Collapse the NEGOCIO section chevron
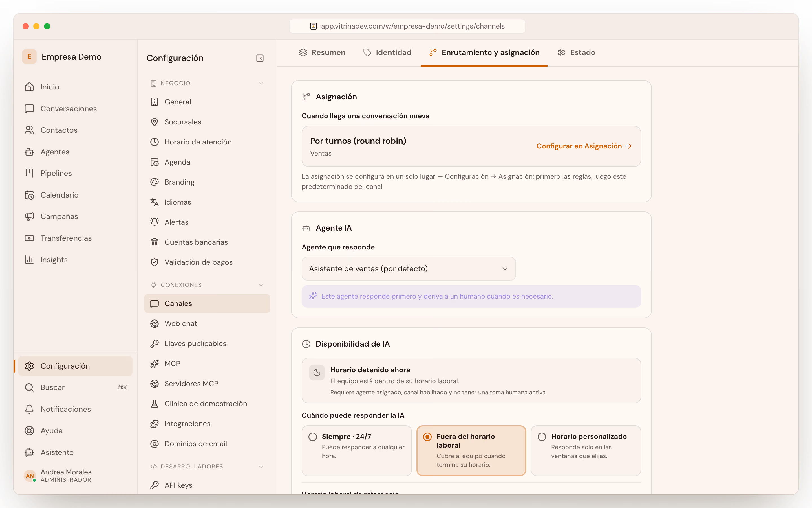Image resolution: width=812 pixels, height=508 pixels. [261, 83]
